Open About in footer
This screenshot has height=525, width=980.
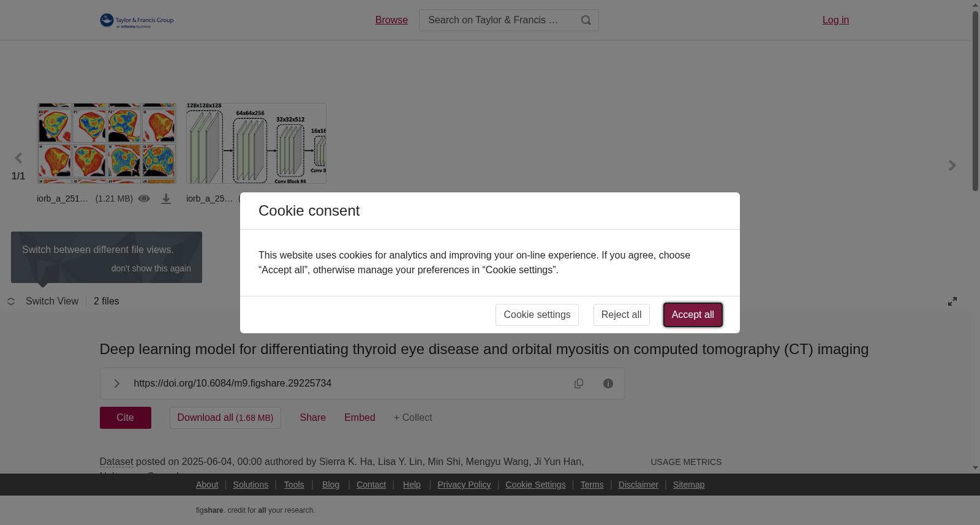[x=207, y=485]
